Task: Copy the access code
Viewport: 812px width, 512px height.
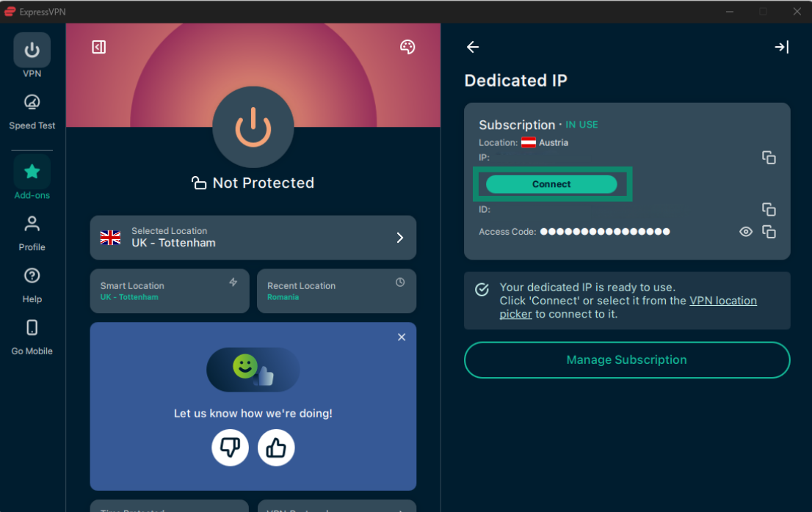Action: [x=769, y=232]
